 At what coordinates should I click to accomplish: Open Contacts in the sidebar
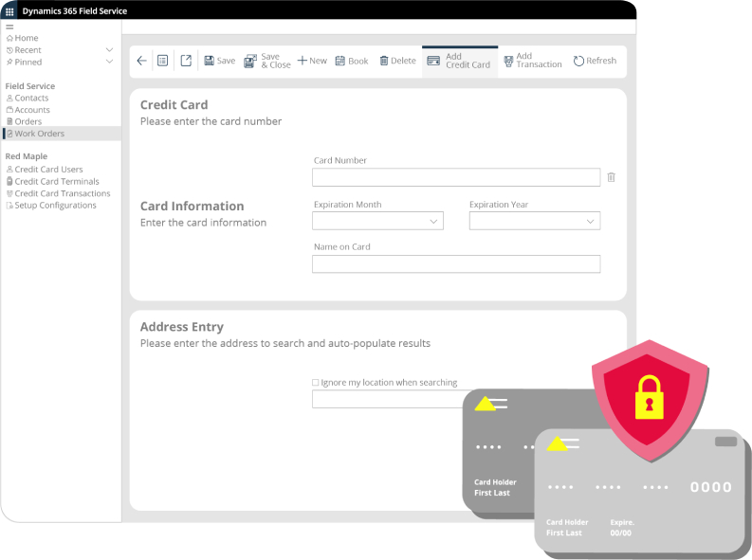click(x=31, y=99)
